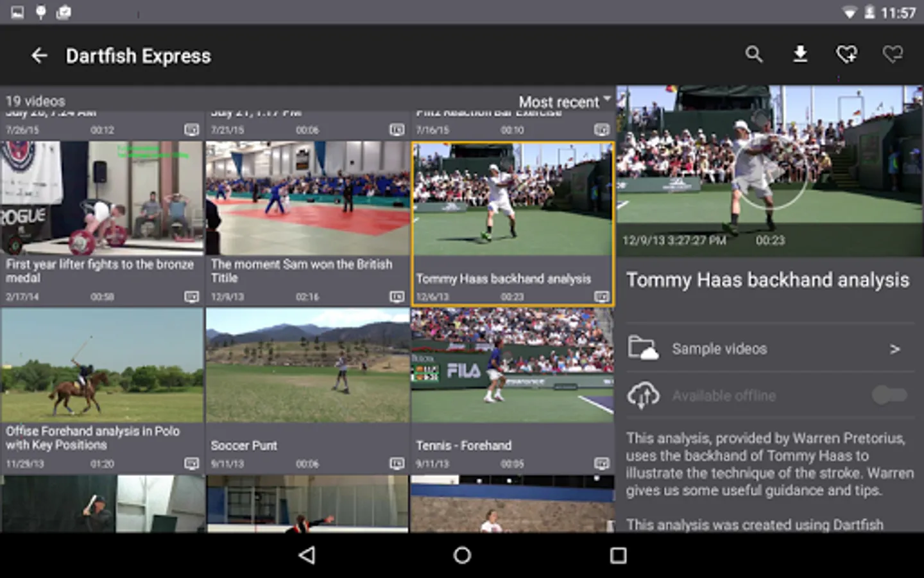
Task: Tap the Android home circle button
Action: (462, 556)
